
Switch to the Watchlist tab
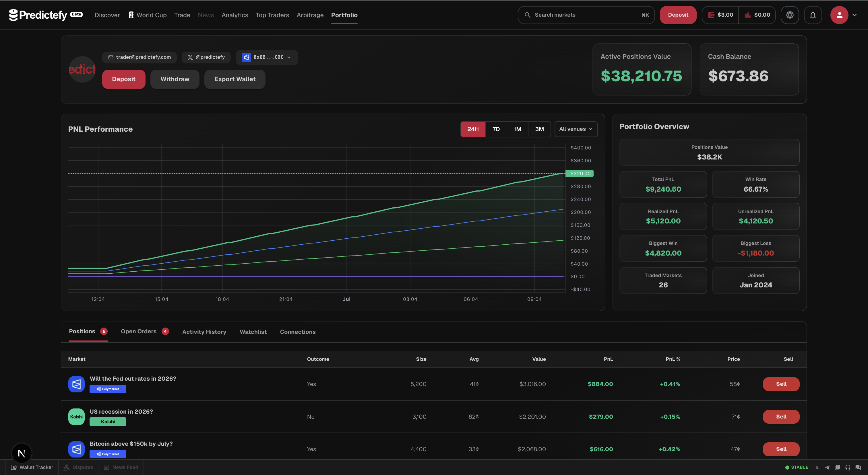[x=253, y=332]
